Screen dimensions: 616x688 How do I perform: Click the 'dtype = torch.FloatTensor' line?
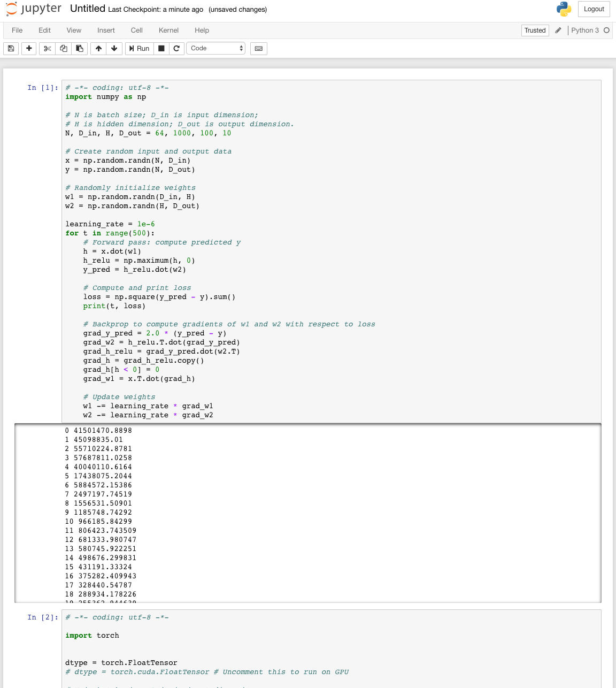click(x=121, y=663)
